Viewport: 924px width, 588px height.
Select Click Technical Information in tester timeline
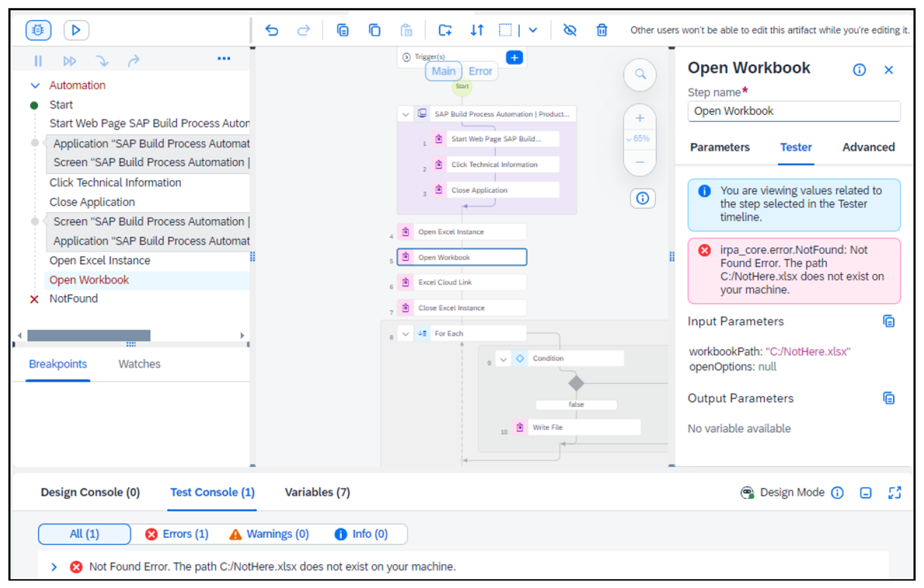(115, 183)
